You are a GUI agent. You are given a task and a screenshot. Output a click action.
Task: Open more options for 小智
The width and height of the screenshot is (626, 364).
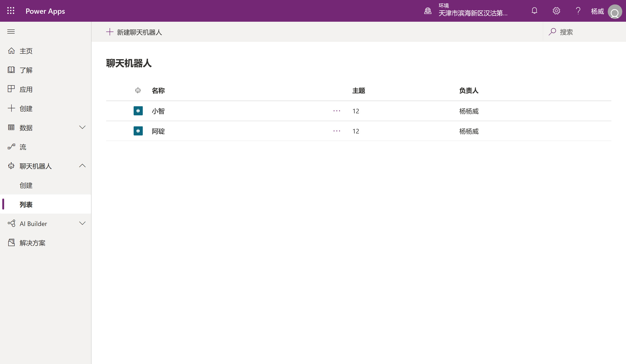pyautogui.click(x=337, y=111)
